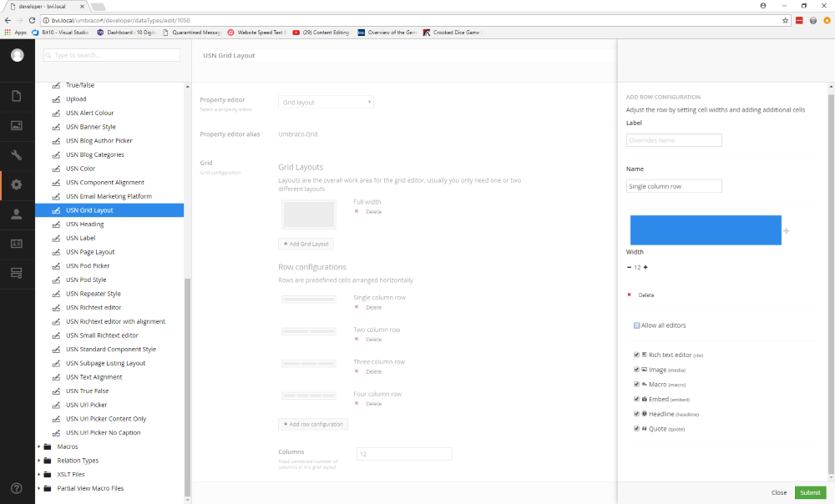835x504 pixels.
Task: Click USN Alert Colour data type icon
Action: (x=56, y=113)
